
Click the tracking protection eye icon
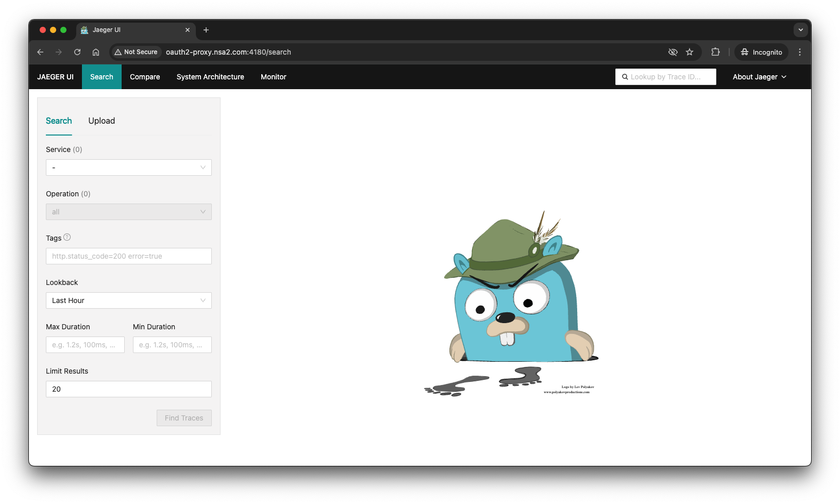pos(673,52)
